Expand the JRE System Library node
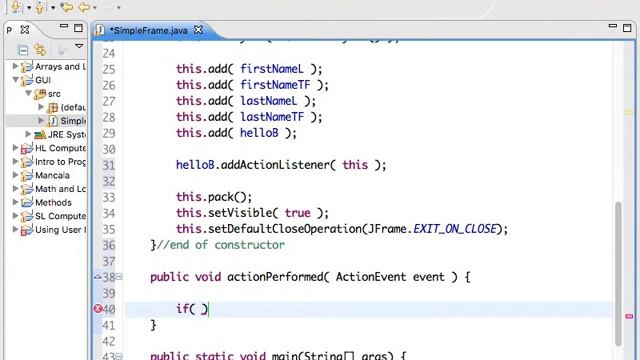640x360 pixels. click(x=28, y=134)
